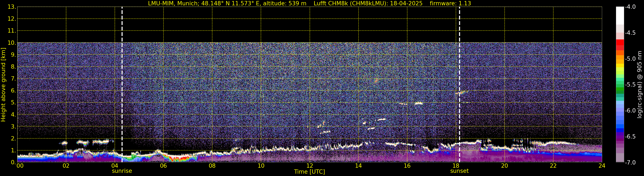The image size is (644, 176).
Task: Click the '00' tick on the time axis
Action: tap(20, 166)
